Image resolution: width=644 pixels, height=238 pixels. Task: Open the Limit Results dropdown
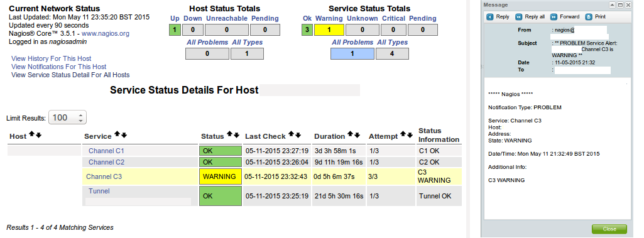coord(67,118)
